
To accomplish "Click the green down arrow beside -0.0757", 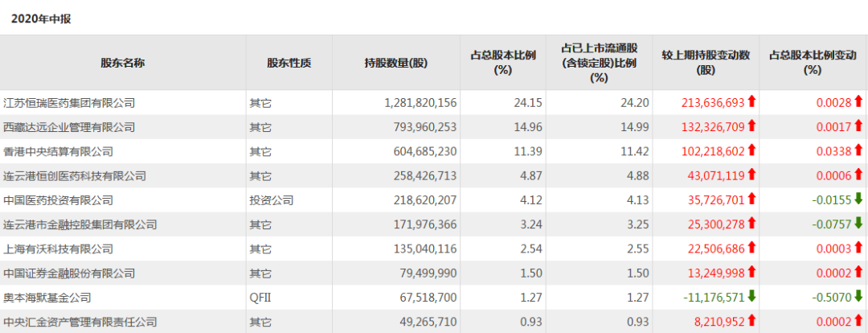I will coord(858,224).
